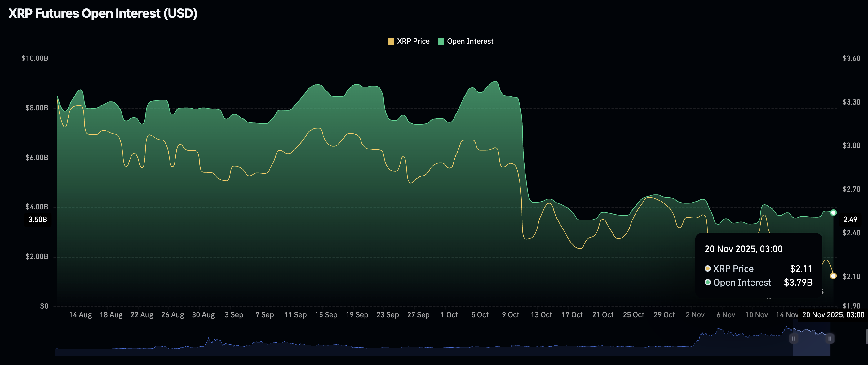Click the right range navigator handle
Viewport: 868px width, 365px height.
[x=830, y=338]
